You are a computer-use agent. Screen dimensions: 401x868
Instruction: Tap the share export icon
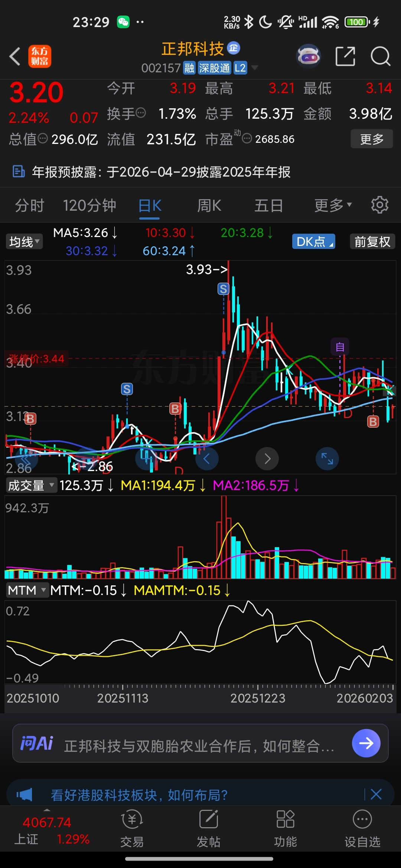(345, 56)
